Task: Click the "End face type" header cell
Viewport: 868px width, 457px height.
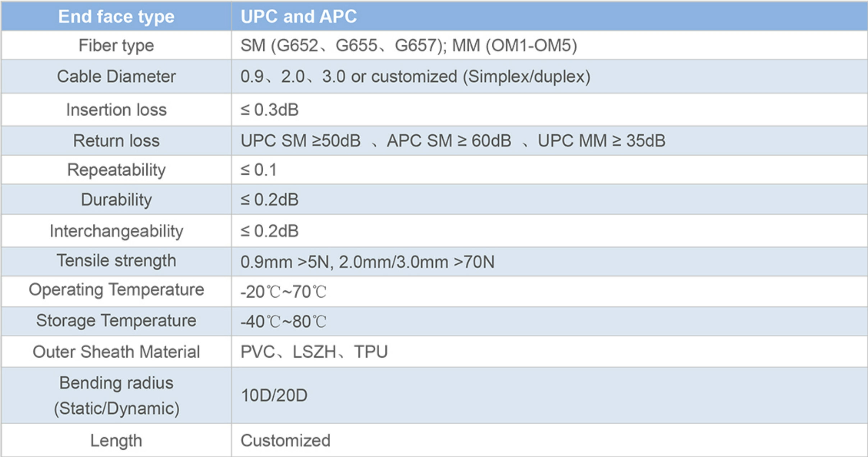Action: pyautogui.click(x=116, y=17)
